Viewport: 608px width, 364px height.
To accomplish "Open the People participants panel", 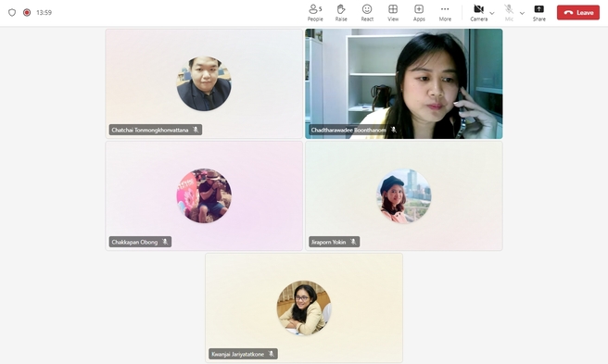I will pos(315,13).
